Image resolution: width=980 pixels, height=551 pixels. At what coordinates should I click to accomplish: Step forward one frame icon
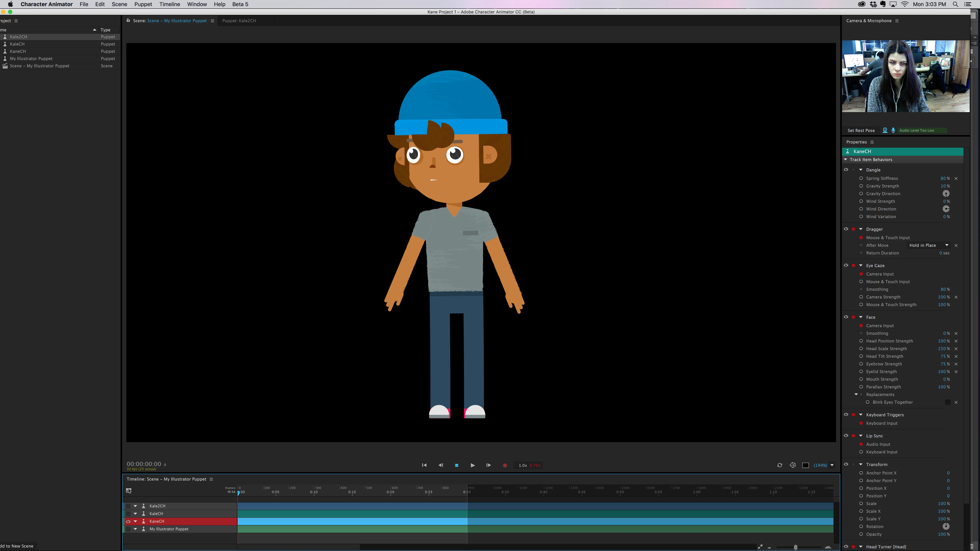pos(488,465)
